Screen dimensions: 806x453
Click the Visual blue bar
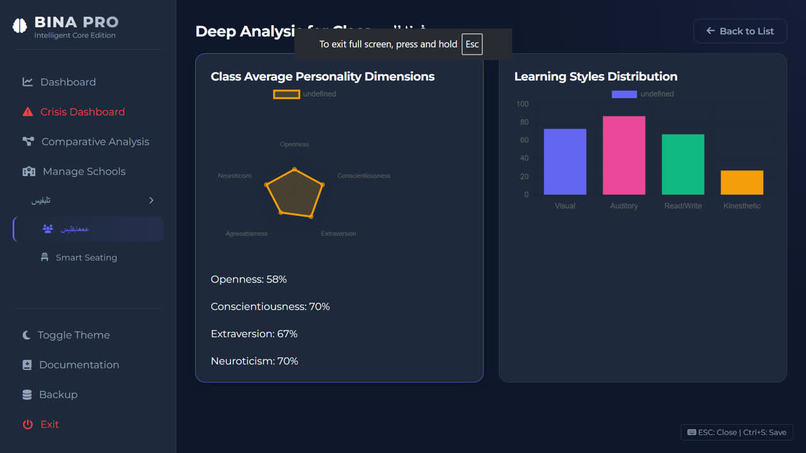[565, 161]
